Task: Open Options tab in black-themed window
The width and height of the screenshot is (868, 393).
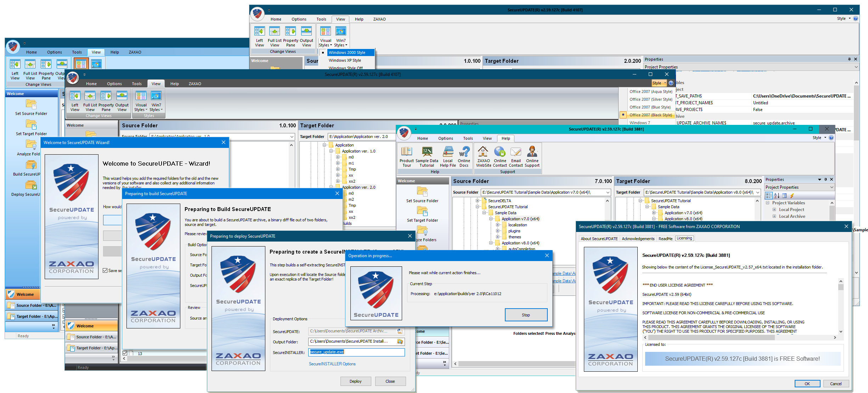Action: [114, 84]
